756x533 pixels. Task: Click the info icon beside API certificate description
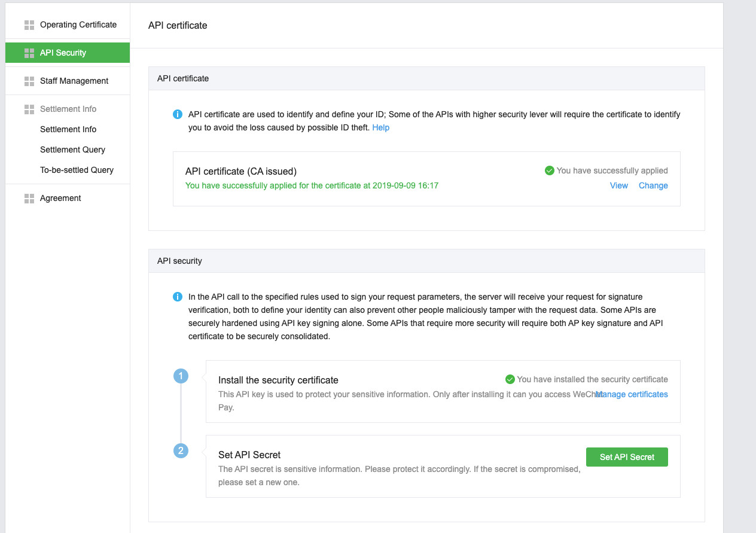178,114
